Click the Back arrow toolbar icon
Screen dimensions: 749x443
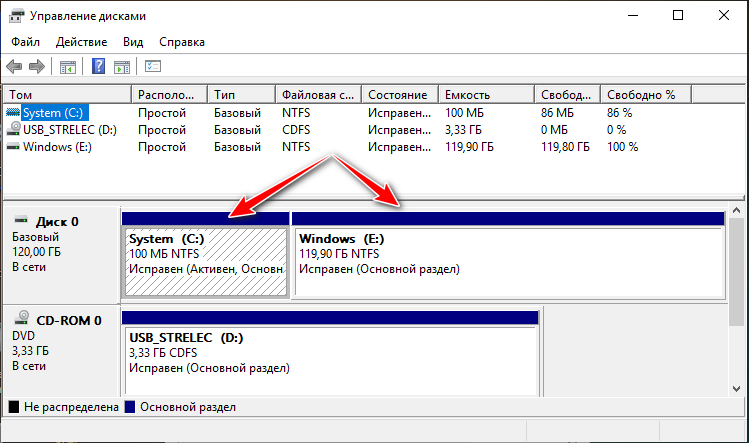tap(14, 66)
